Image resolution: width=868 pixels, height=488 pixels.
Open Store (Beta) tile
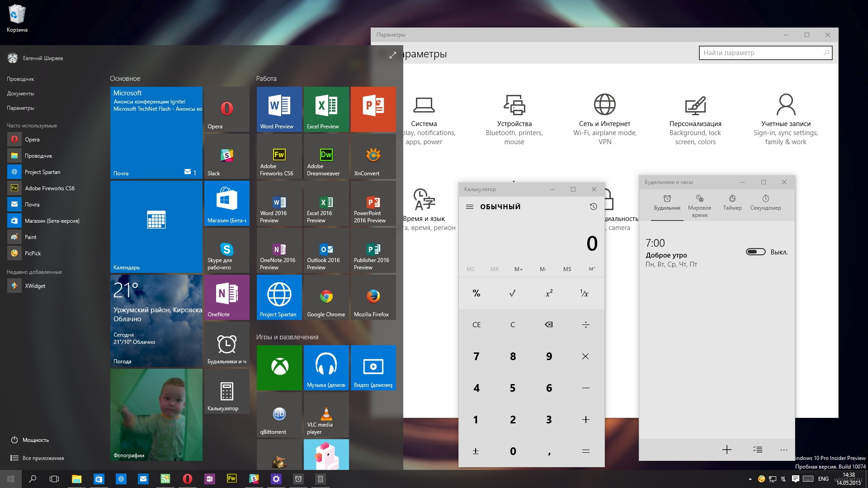pyautogui.click(x=226, y=203)
